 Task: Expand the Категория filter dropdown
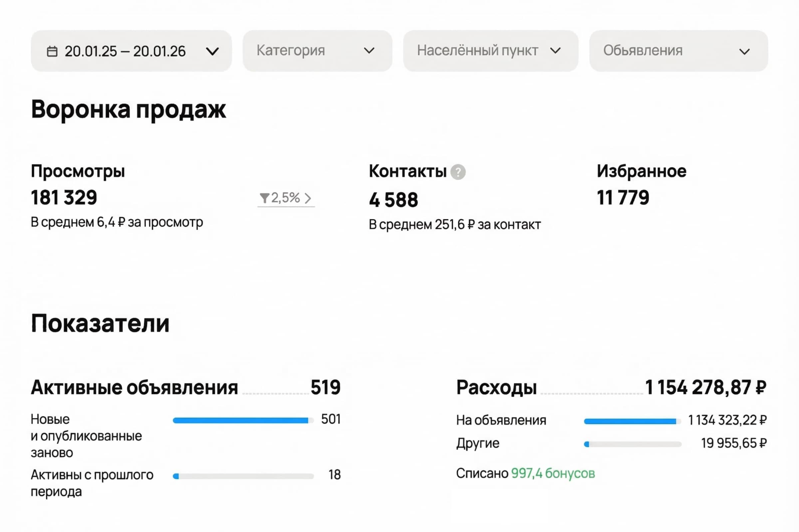click(317, 51)
